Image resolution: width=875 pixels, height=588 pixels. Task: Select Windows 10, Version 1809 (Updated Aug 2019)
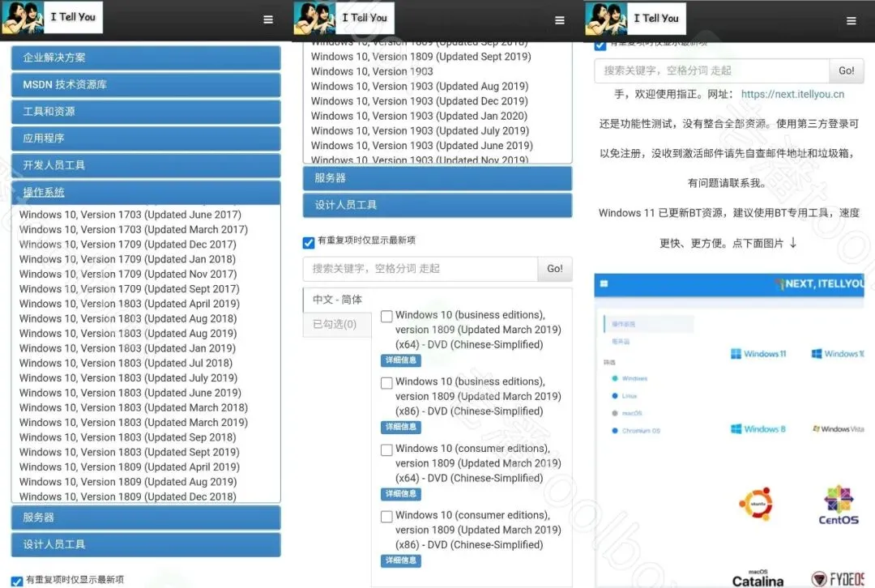[128, 482]
